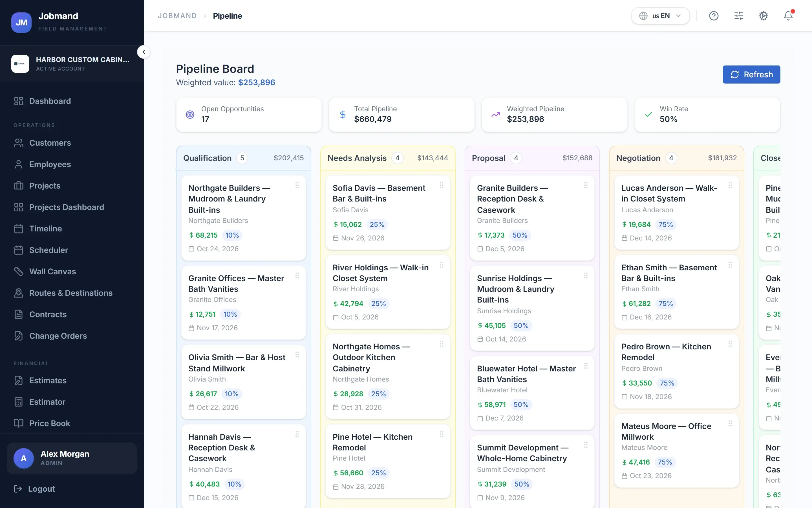Open the Bluewater Hotel Master Bath Vanities card
The width and height of the screenshot is (812, 508).
pyautogui.click(x=532, y=393)
